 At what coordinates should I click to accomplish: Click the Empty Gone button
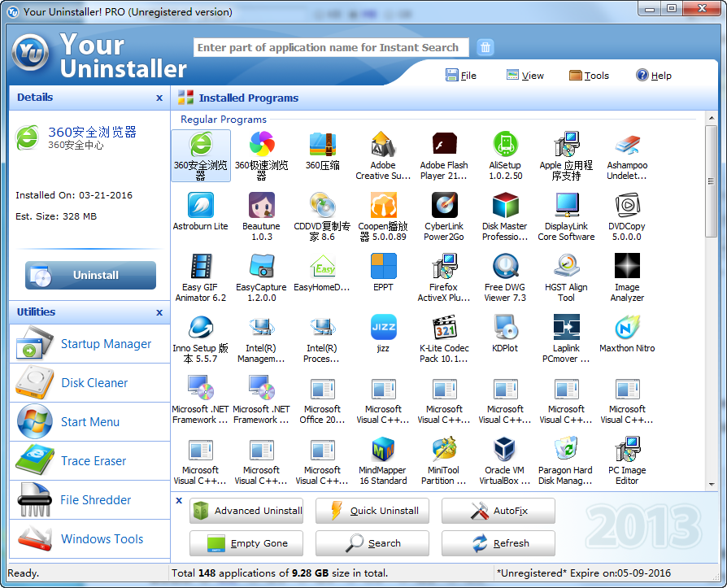(246, 543)
